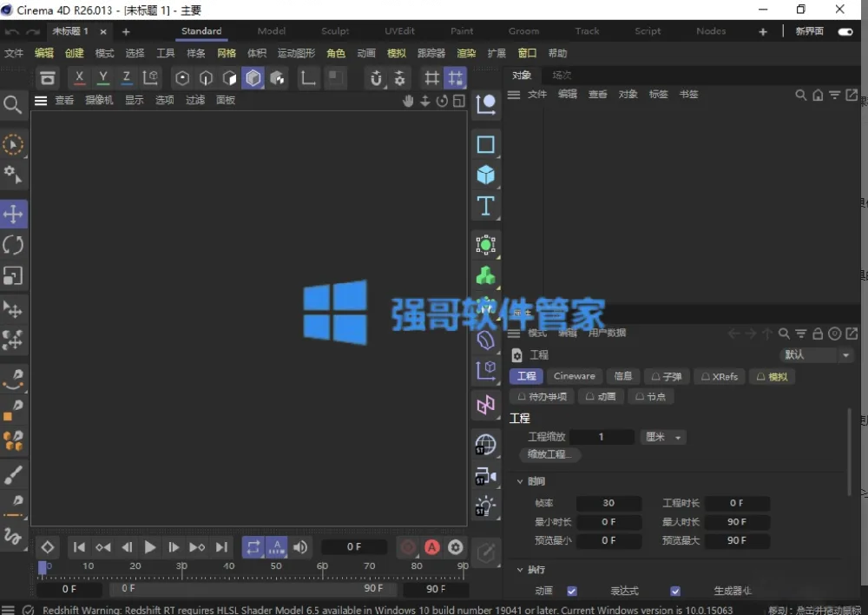Go to start of animation

79,547
